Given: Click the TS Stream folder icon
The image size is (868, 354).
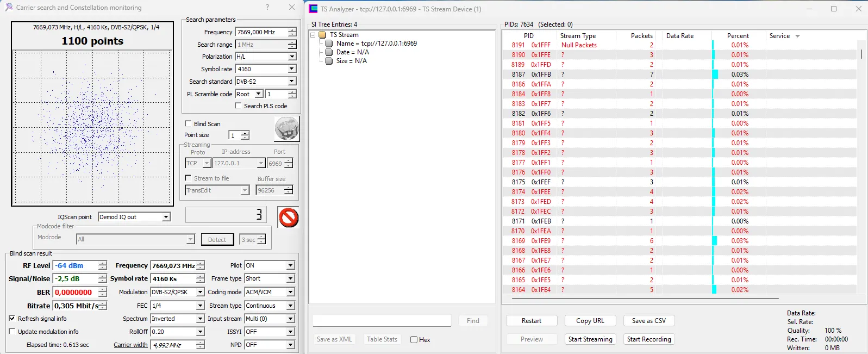Looking at the screenshot, I should coord(322,35).
